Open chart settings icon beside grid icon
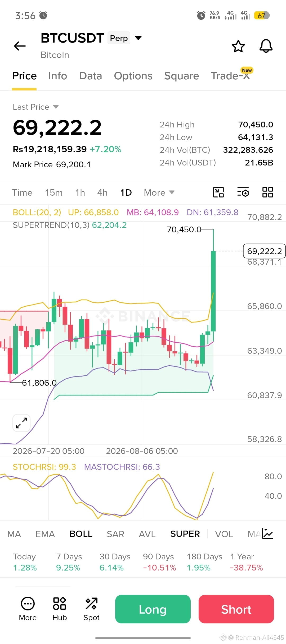This screenshot has width=286, height=644. tap(243, 192)
